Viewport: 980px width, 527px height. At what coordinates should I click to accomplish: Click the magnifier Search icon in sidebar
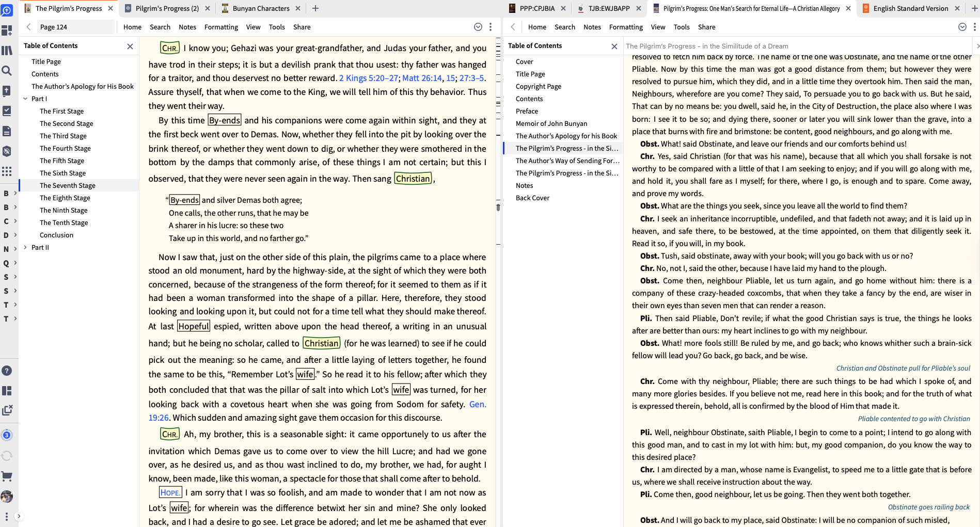click(7, 71)
